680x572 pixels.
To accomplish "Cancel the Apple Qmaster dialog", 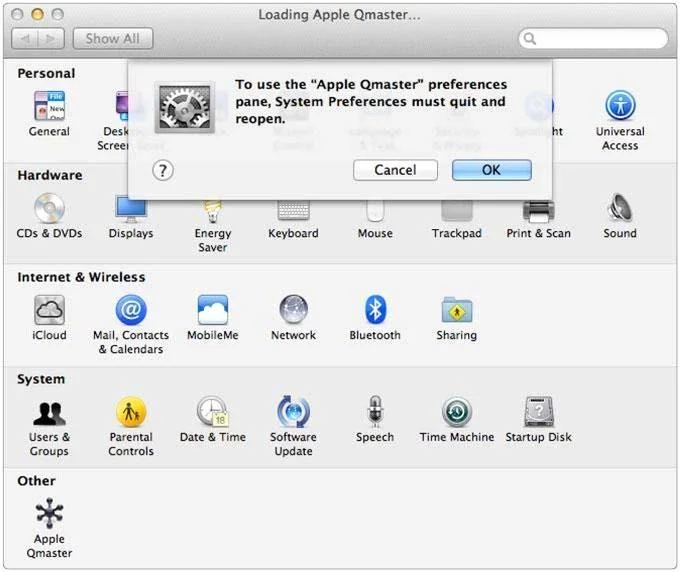I will pyautogui.click(x=395, y=170).
